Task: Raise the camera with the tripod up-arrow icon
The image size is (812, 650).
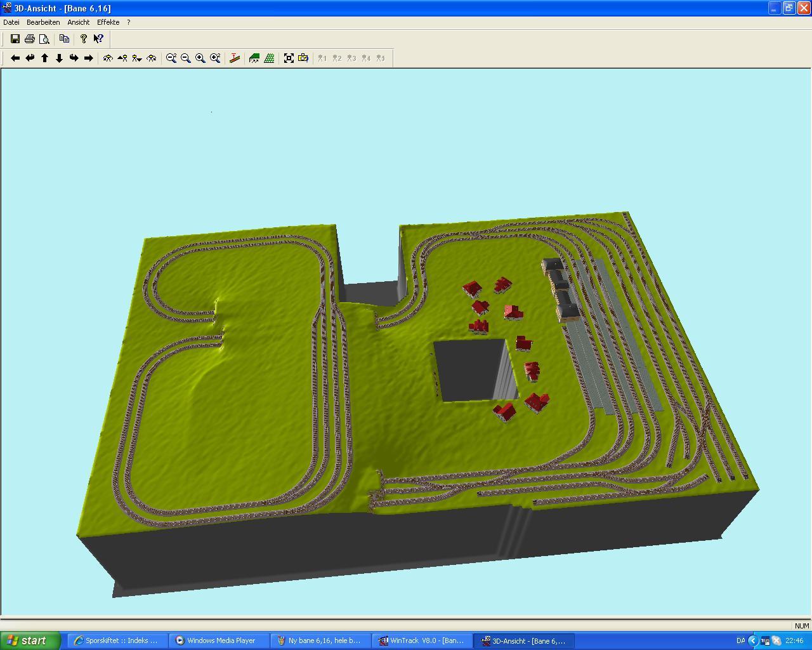Action: (122, 58)
